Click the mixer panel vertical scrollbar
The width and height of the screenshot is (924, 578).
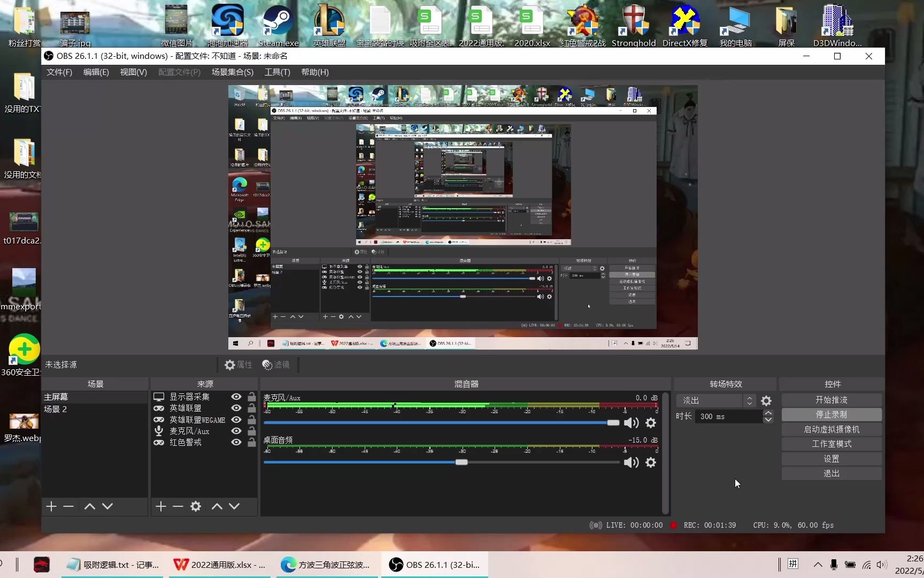tap(665, 453)
